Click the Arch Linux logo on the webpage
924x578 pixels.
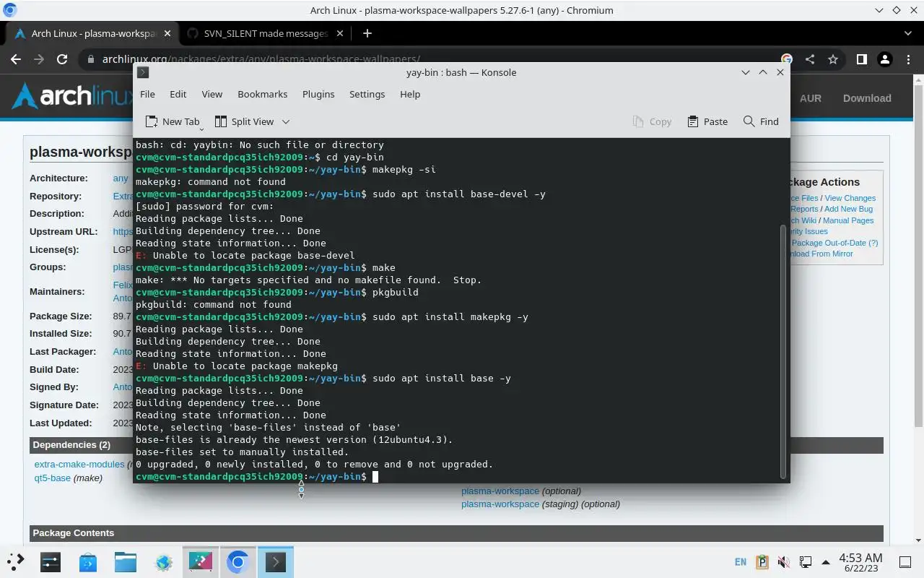(x=72, y=97)
